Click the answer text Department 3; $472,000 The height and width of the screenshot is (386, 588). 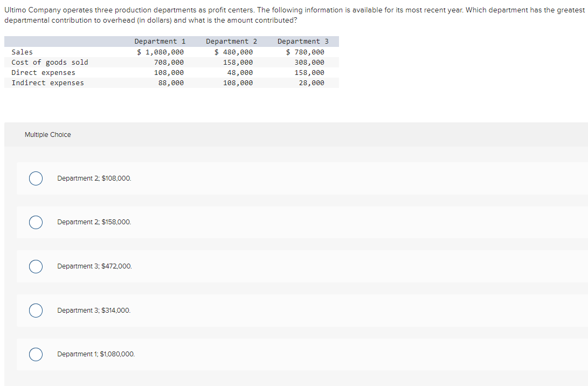pos(94,266)
